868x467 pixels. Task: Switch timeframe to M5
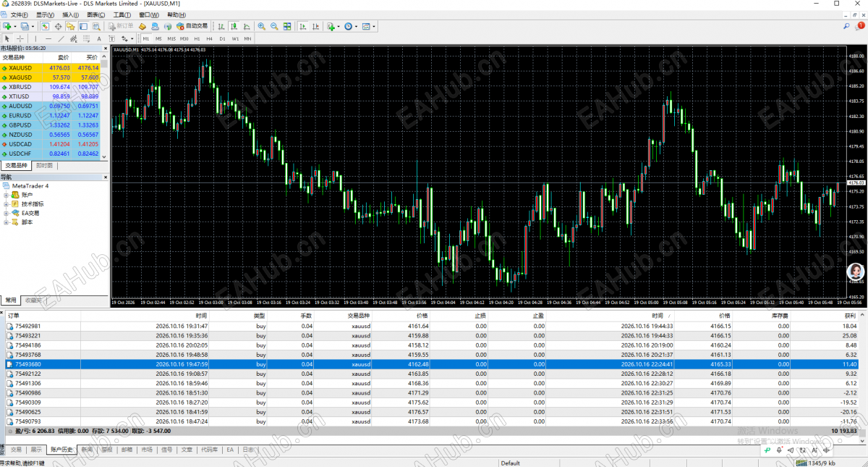point(158,38)
